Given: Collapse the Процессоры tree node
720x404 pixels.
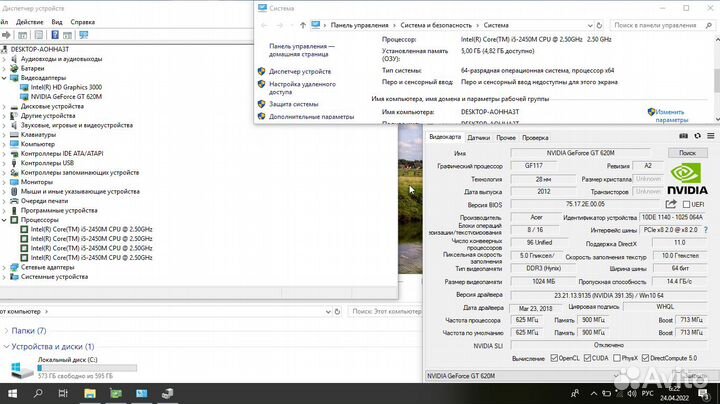Looking at the screenshot, I should (x=4, y=220).
